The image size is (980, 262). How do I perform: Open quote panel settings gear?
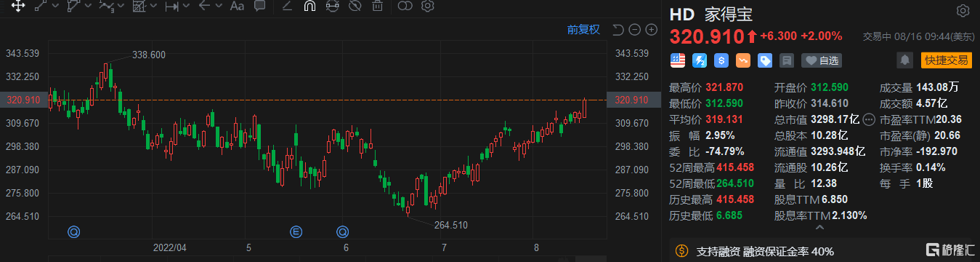(x=963, y=11)
